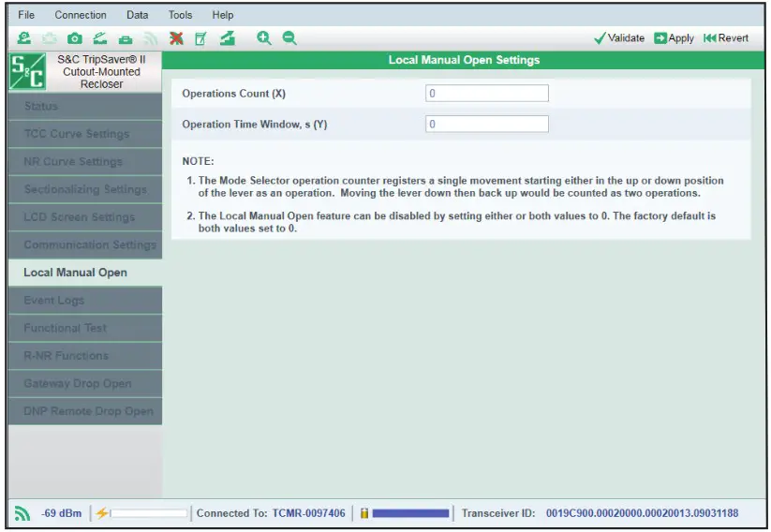The width and height of the screenshot is (771, 532).
Task: Click the Local Manual Open Settings header
Action: pyautogui.click(x=464, y=60)
